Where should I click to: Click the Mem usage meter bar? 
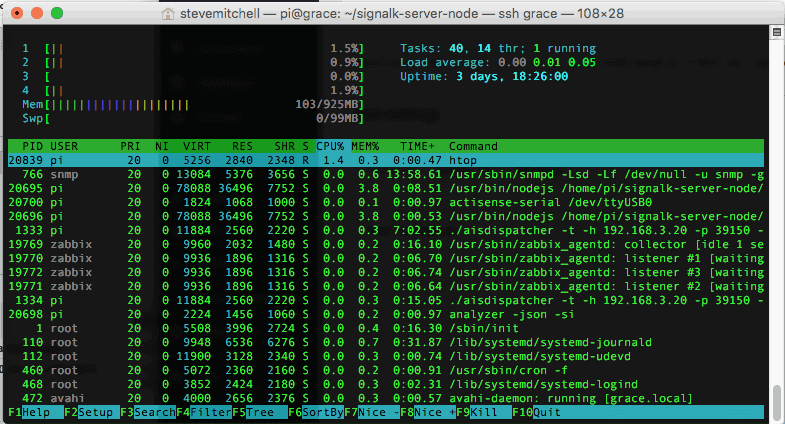point(193,105)
